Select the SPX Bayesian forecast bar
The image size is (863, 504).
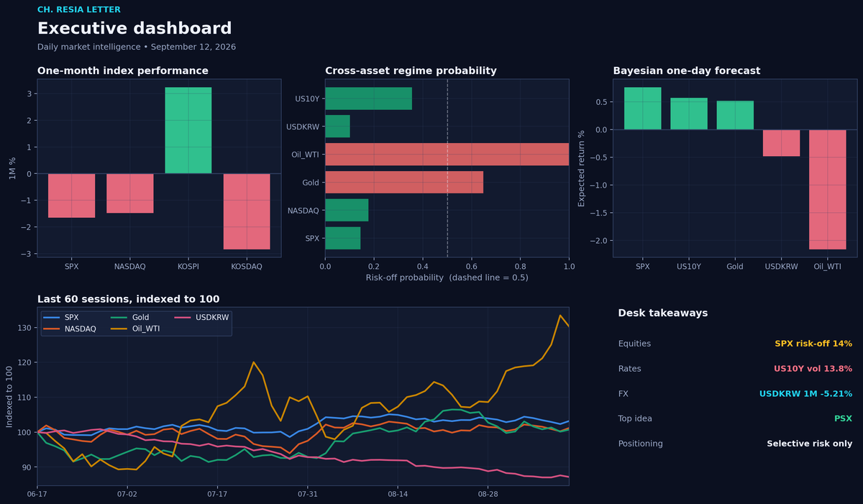pos(643,109)
